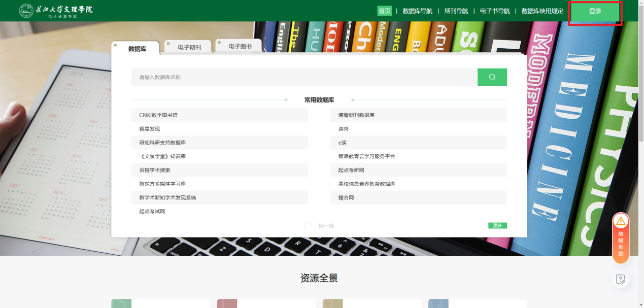Focus the database name search field
Screen dimensions: 644x308
[x=304, y=77]
